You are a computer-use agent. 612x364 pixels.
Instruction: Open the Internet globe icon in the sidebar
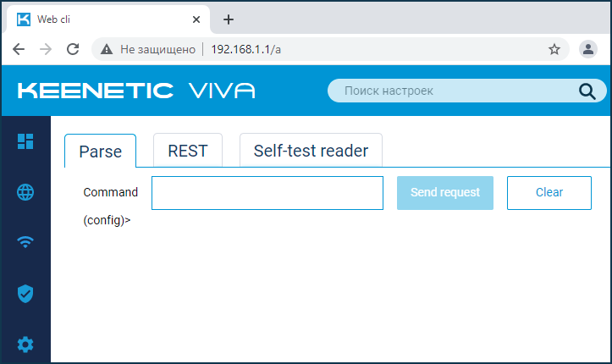pos(25,192)
